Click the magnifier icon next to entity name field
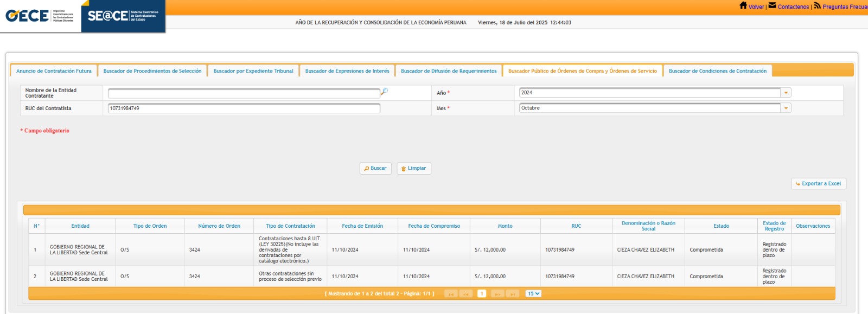 (x=384, y=92)
